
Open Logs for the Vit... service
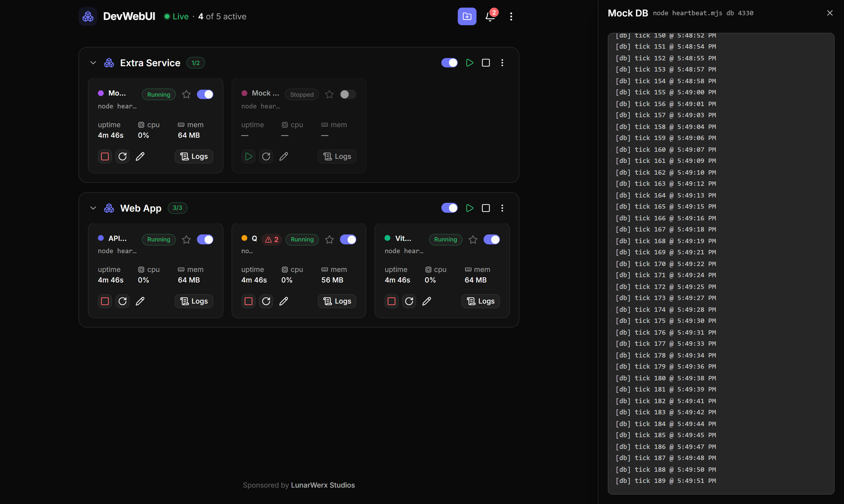(x=480, y=301)
